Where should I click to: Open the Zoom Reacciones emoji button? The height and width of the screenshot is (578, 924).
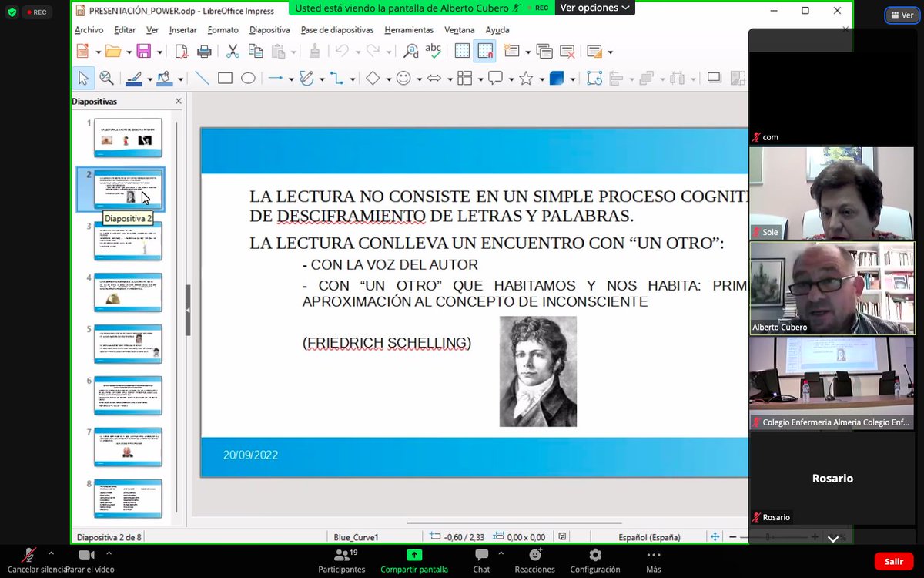pos(535,560)
